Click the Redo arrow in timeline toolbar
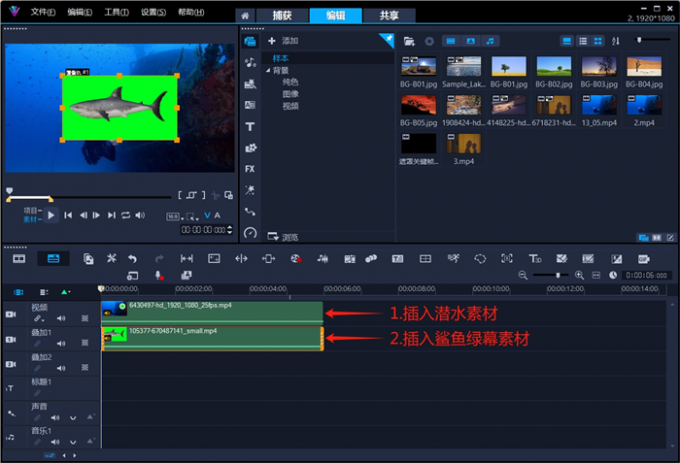 pyautogui.click(x=159, y=259)
